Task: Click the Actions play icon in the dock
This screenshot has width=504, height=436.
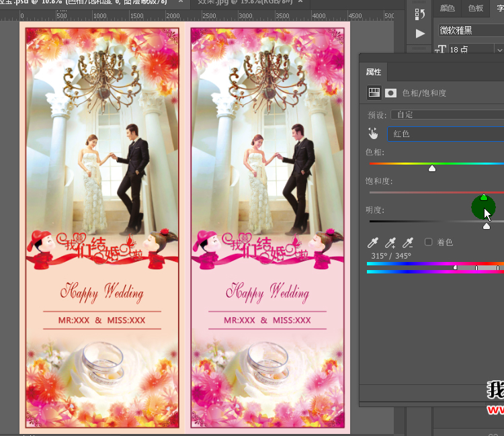Action: pyautogui.click(x=420, y=34)
